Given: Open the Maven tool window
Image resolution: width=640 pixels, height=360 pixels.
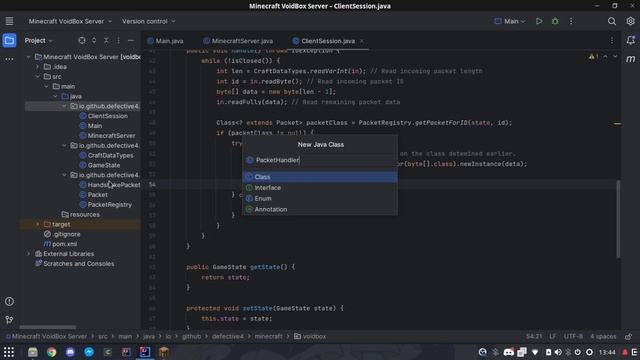Looking at the screenshot, I should (x=631, y=59).
